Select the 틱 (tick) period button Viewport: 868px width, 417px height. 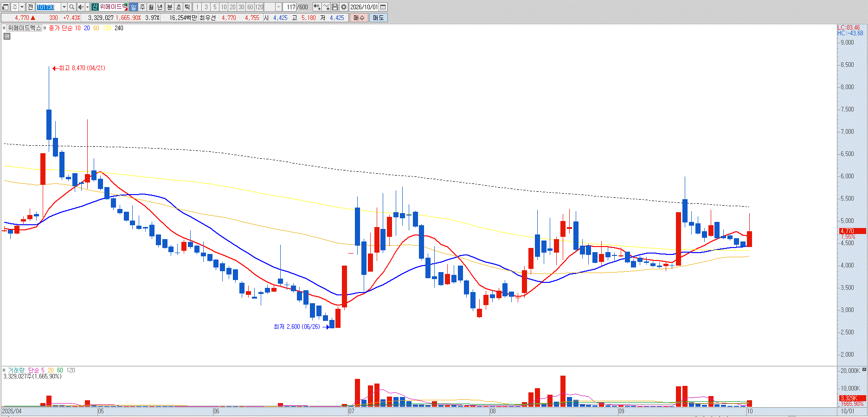[187, 7]
